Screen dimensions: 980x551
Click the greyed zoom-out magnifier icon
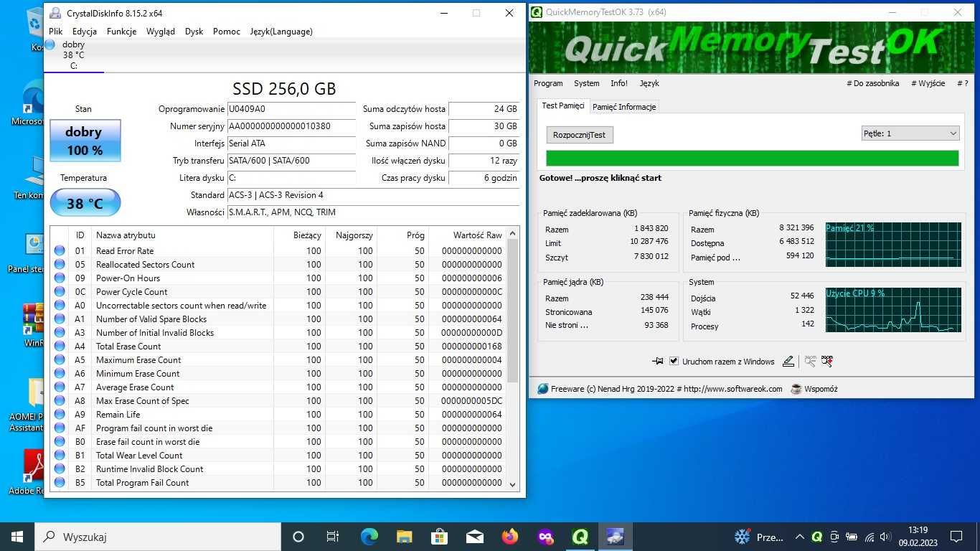pyautogui.click(x=810, y=362)
